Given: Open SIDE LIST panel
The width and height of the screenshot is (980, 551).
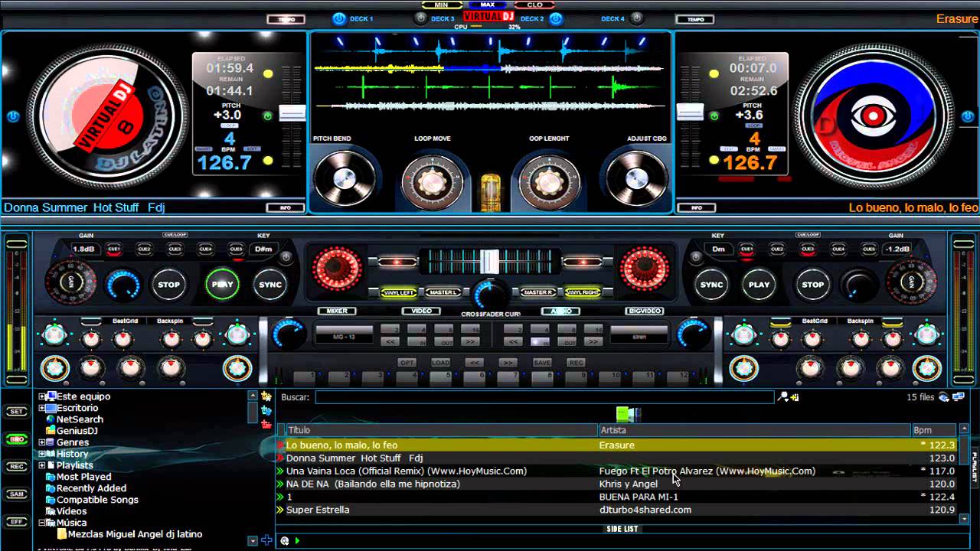Looking at the screenshot, I should [x=622, y=529].
